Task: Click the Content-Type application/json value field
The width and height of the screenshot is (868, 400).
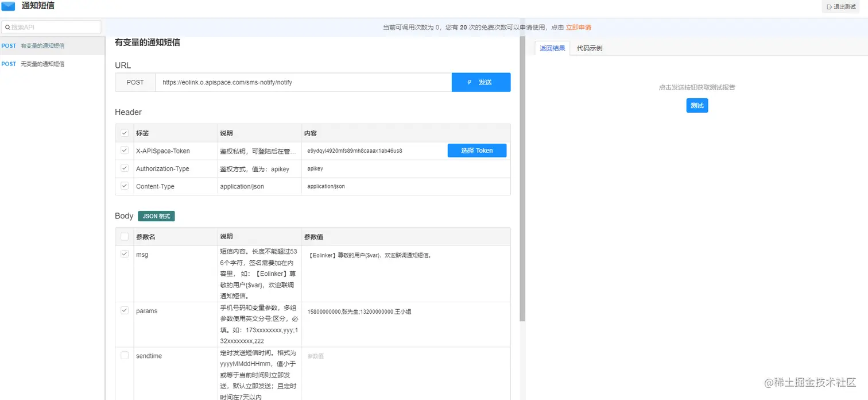Action: point(405,187)
